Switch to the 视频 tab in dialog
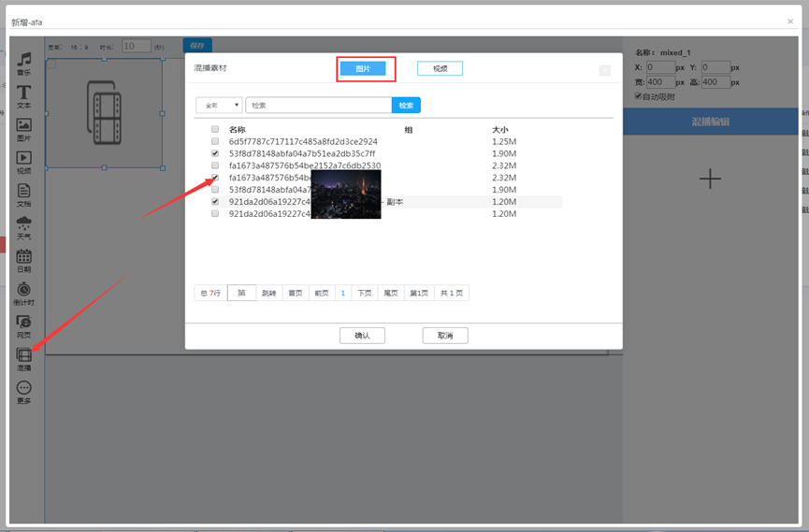Image resolution: width=809 pixels, height=532 pixels. 440,68
